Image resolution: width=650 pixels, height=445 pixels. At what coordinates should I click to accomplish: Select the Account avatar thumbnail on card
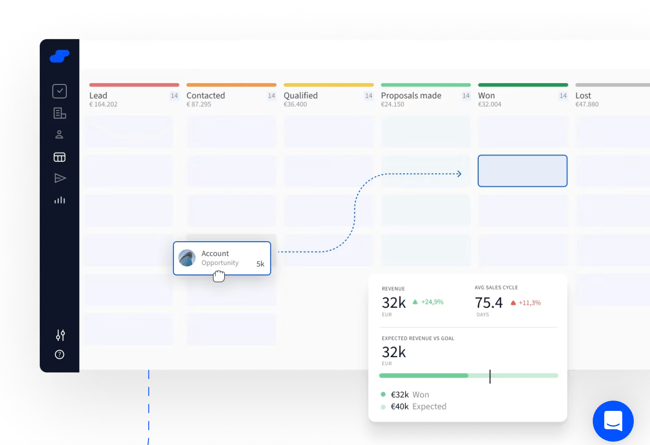[x=187, y=258]
